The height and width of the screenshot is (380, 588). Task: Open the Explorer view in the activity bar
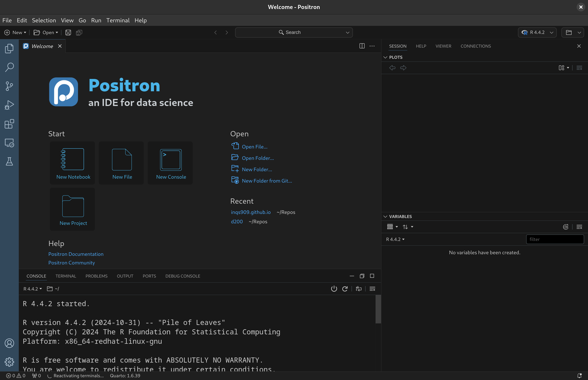[x=9, y=48]
